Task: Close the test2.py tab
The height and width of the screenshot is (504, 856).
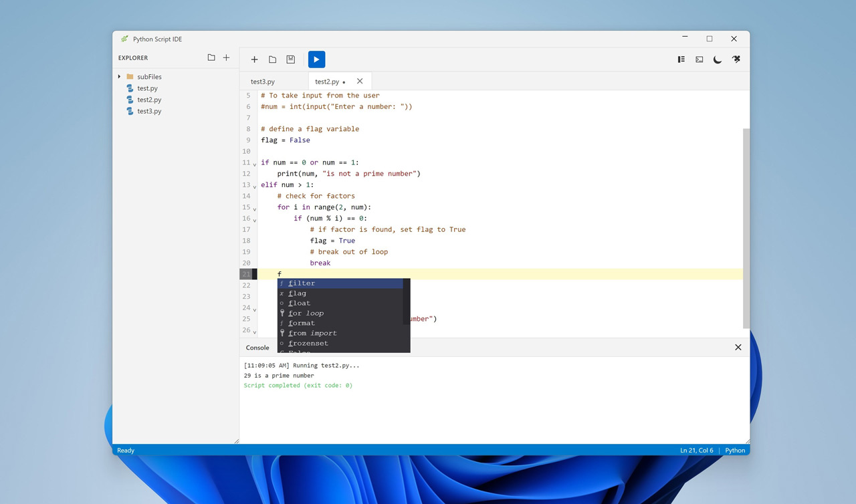Action: click(x=360, y=82)
